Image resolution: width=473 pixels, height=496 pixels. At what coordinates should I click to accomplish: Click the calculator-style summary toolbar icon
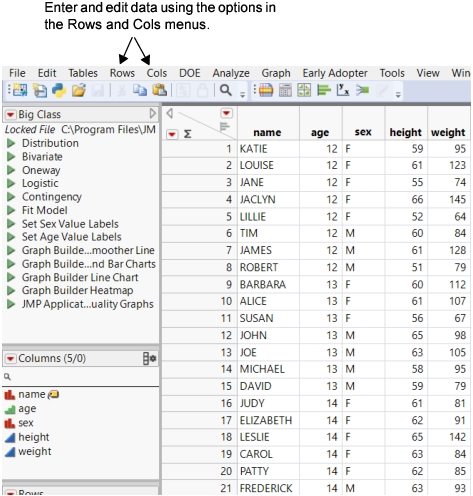coord(285,90)
